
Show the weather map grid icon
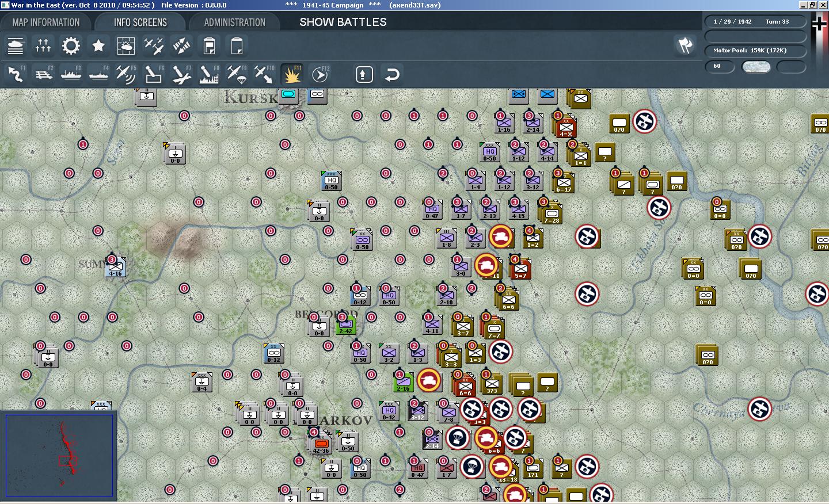(126, 45)
